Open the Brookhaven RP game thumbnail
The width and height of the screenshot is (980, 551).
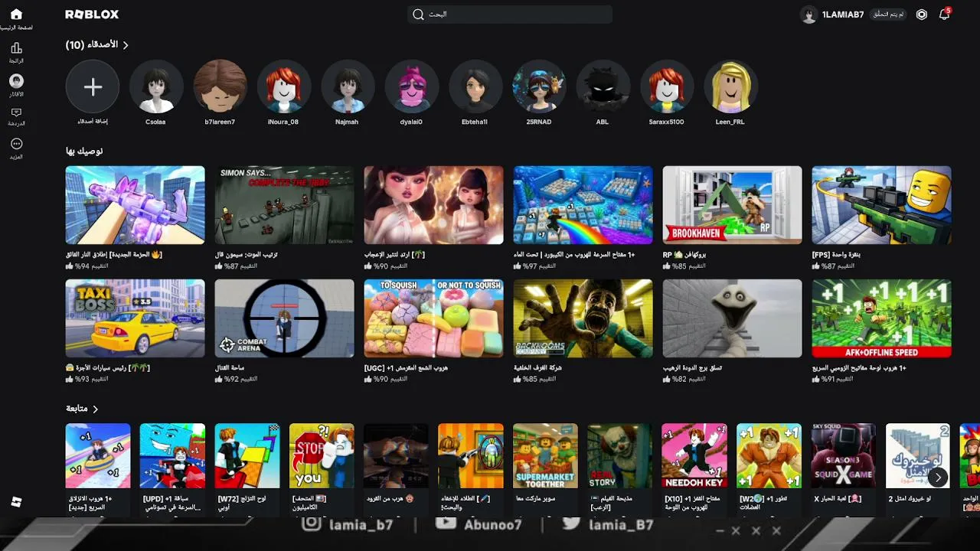(x=732, y=205)
